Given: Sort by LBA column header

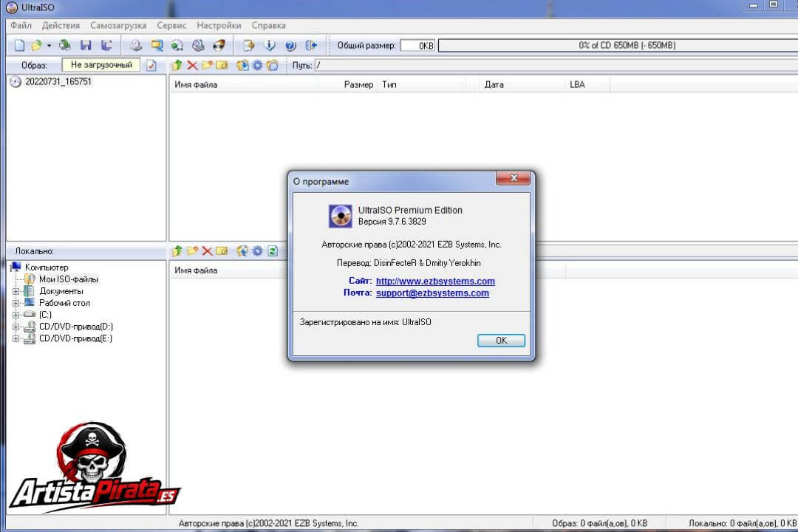Looking at the screenshot, I should point(587,84).
